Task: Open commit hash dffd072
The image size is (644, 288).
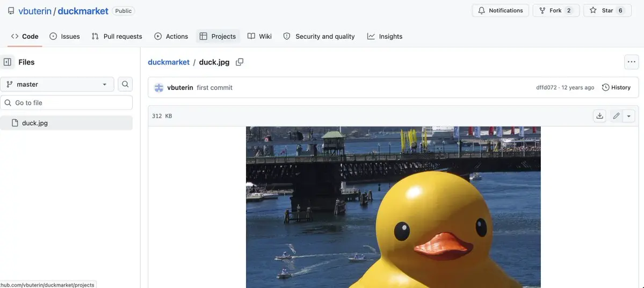Action: [546, 88]
